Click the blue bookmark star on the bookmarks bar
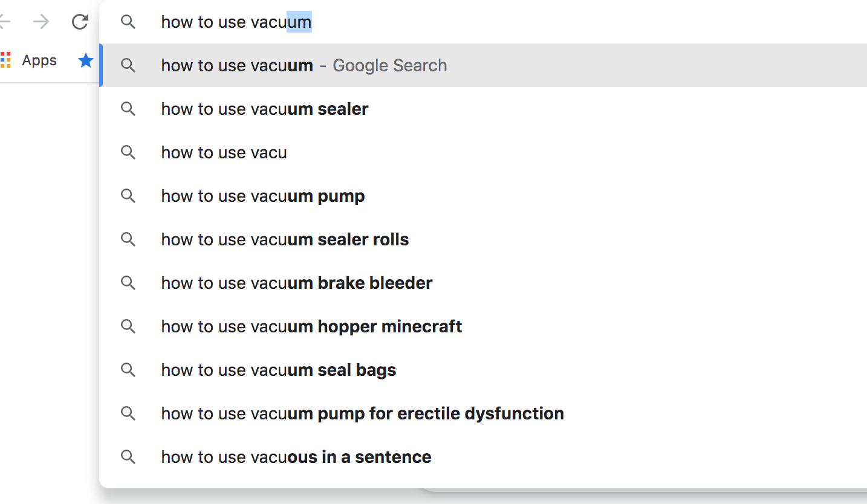867x504 pixels. pyautogui.click(x=85, y=60)
